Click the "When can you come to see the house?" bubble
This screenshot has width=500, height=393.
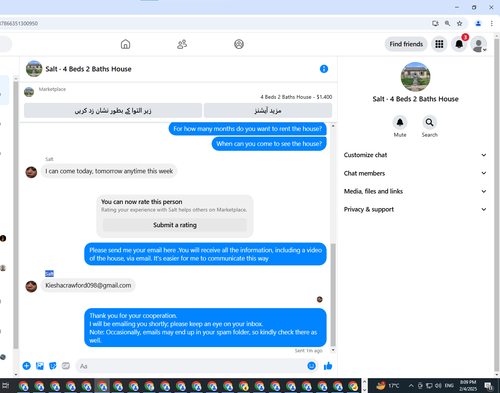(x=269, y=144)
